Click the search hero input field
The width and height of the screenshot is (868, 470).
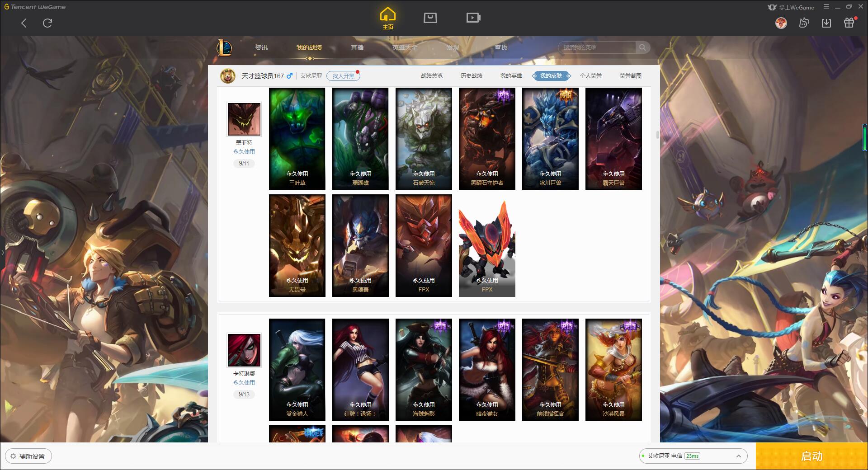(597, 47)
